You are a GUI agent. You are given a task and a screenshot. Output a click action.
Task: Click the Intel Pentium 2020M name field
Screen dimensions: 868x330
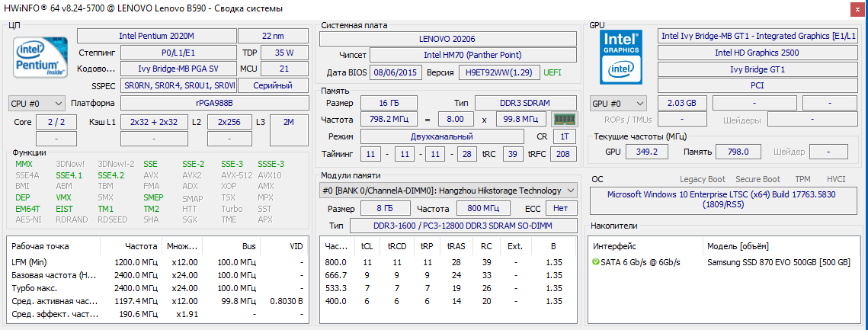coord(155,36)
